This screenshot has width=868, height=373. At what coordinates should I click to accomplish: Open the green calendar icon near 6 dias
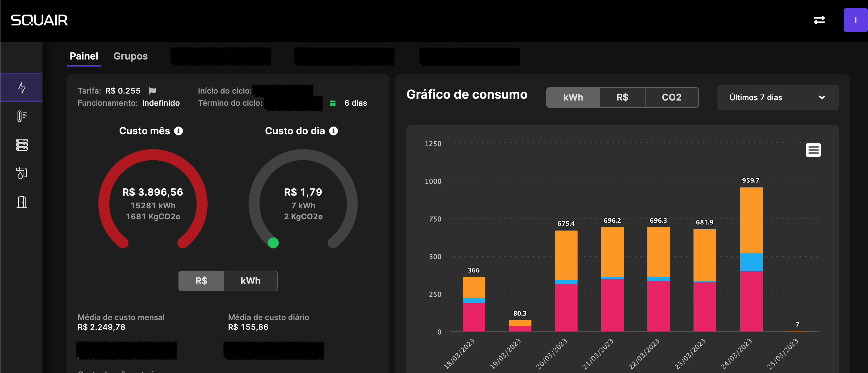pos(332,103)
